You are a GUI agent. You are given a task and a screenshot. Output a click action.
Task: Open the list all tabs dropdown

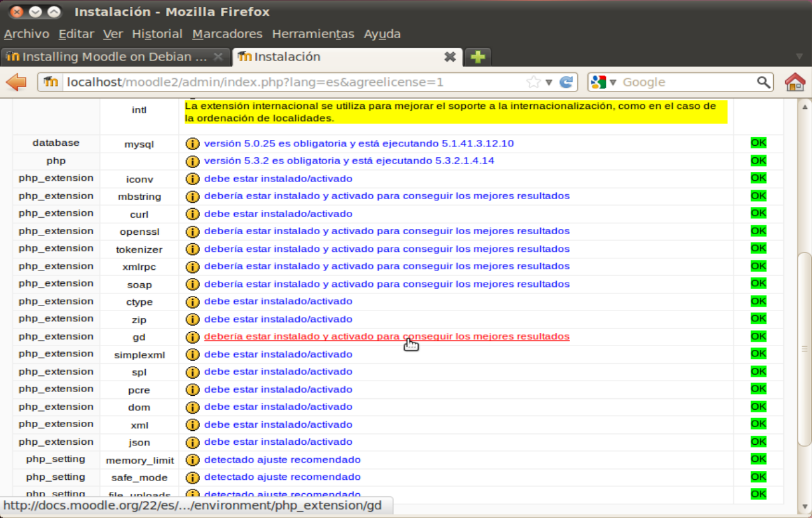tap(799, 57)
